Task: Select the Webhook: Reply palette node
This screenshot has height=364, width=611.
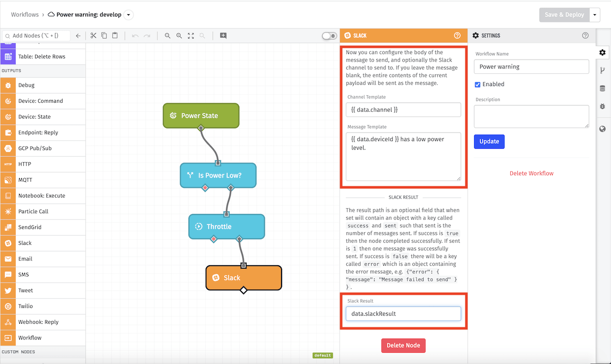Action: tap(43, 322)
